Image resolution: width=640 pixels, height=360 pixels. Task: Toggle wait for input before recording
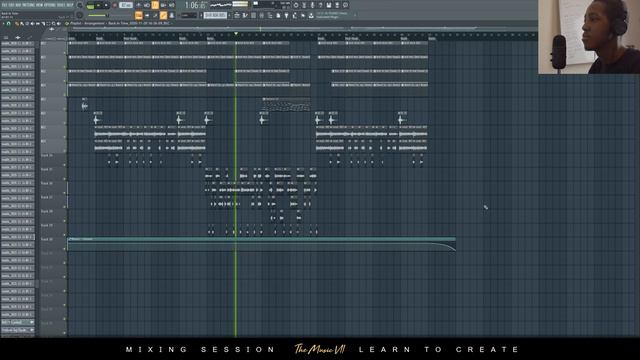(x=147, y=5)
